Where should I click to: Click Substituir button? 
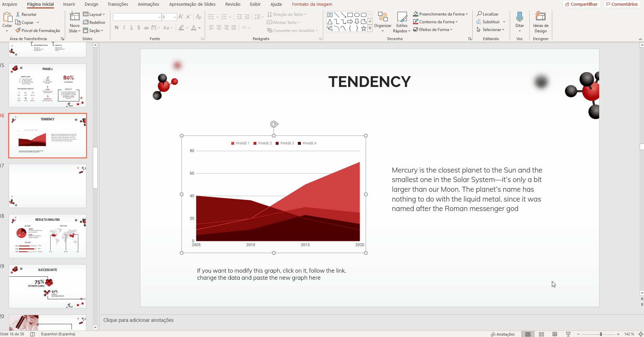[488, 22]
